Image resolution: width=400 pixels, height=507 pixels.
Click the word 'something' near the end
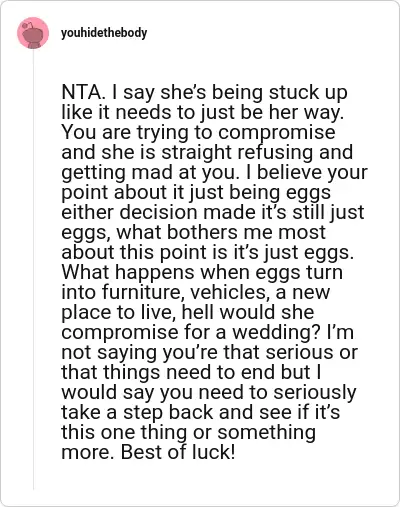267,432
